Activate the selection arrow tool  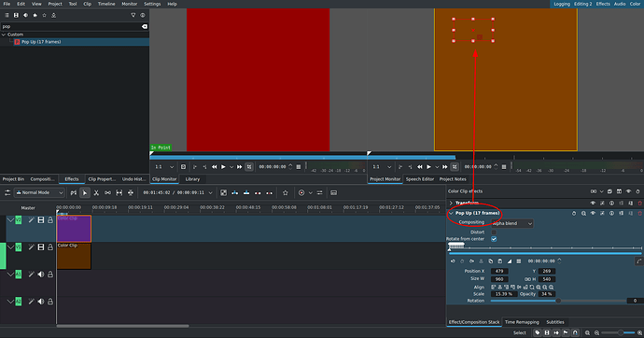[x=85, y=192]
